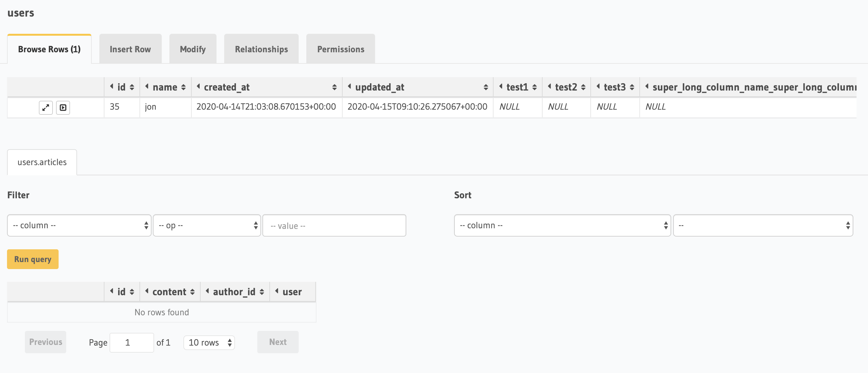Collapse the updated_at column

[350, 87]
